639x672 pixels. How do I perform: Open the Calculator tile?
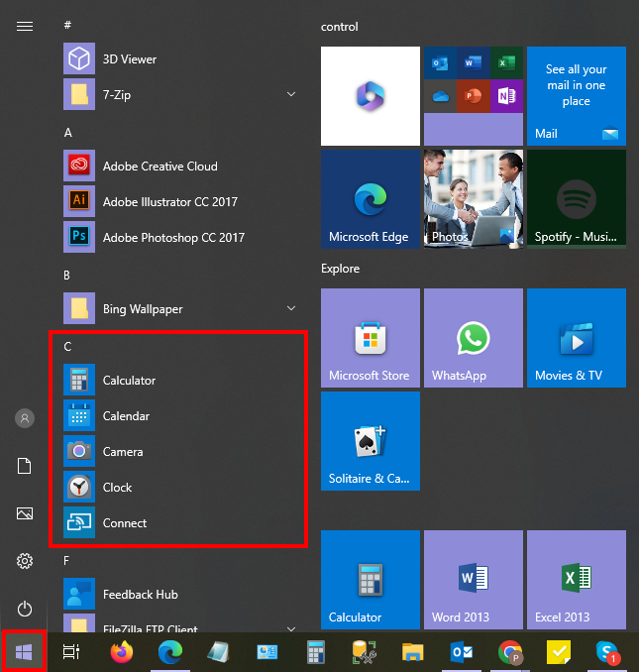coord(371,580)
